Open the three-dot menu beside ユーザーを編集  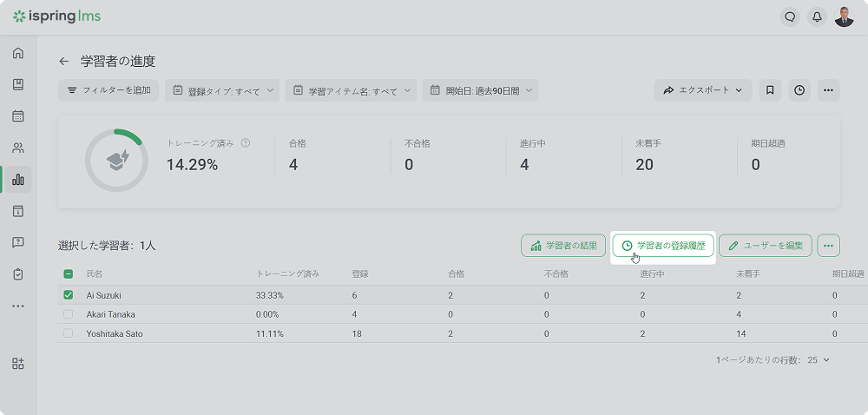828,246
